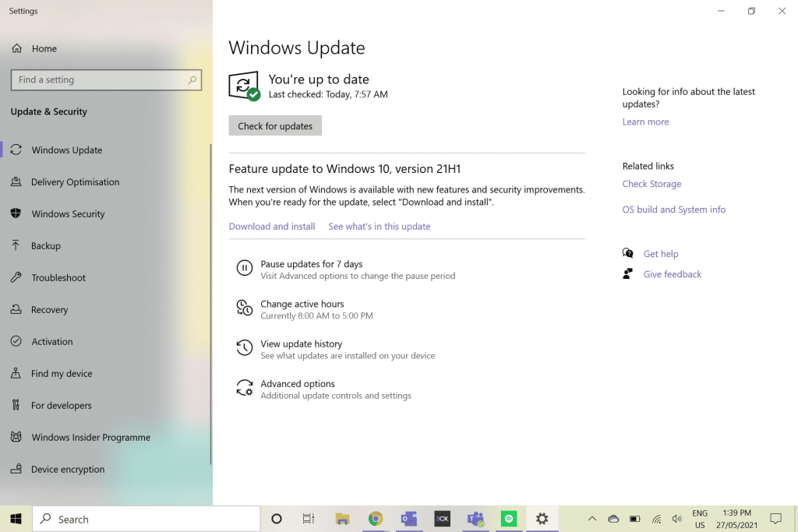Click the volume speaker tray icon
The height and width of the screenshot is (532, 798).
coord(677,519)
